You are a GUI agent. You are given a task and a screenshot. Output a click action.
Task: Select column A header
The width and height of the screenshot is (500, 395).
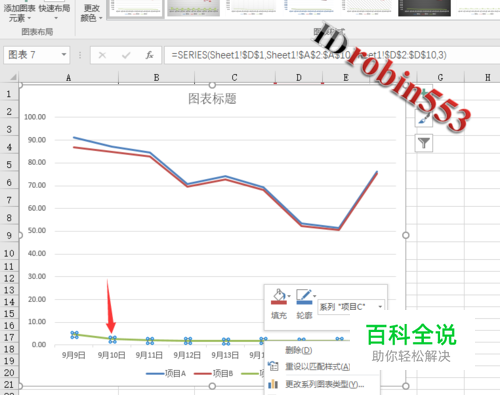pos(68,78)
